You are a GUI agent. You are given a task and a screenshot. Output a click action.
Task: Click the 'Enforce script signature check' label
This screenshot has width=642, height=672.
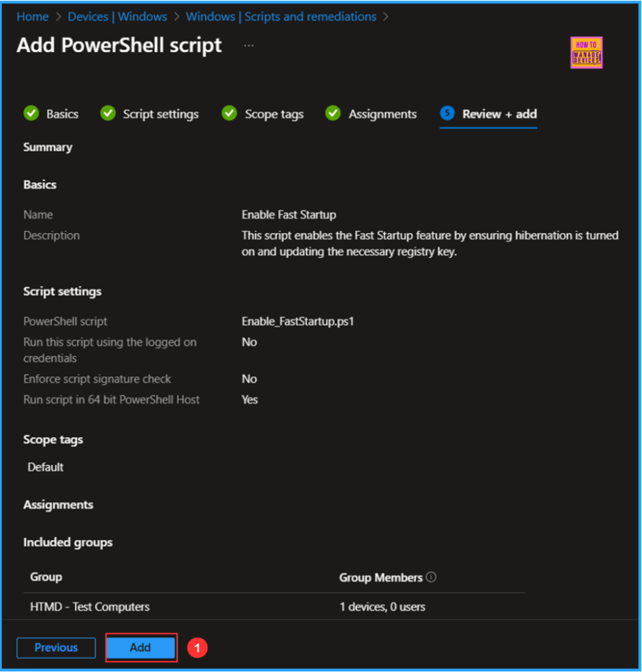[97, 379]
